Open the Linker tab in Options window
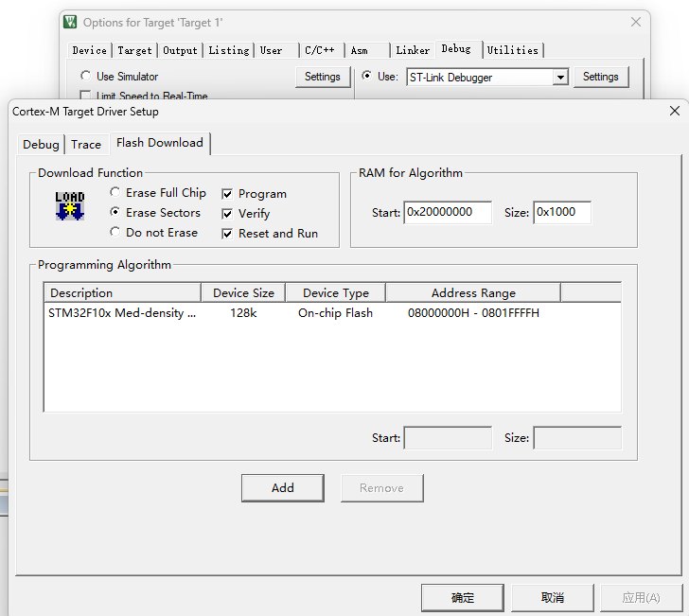This screenshot has height=616, width=689. pyautogui.click(x=413, y=50)
